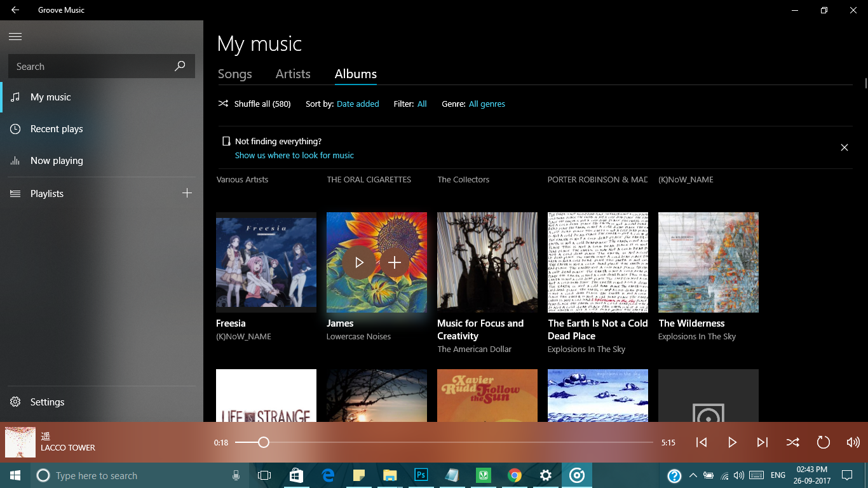Resume playback with the play button
This screenshot has height=488, width=868.
[732, 442]
